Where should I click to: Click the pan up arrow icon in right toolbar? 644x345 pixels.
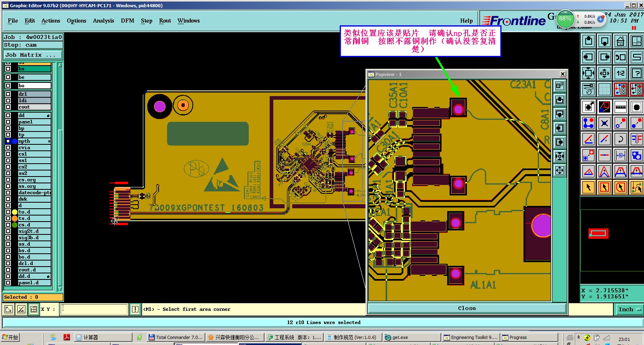pos(588,41)
